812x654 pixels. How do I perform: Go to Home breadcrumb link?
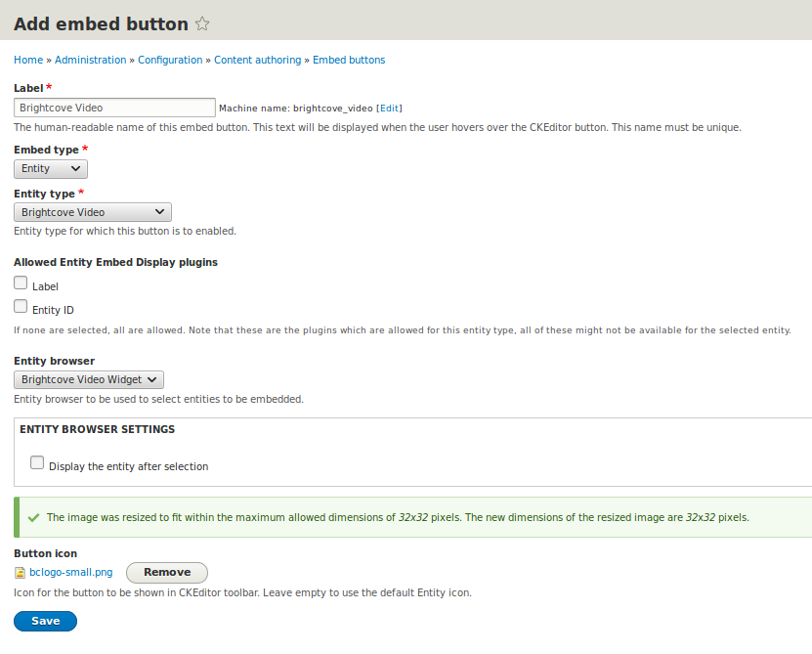[28, 60]
